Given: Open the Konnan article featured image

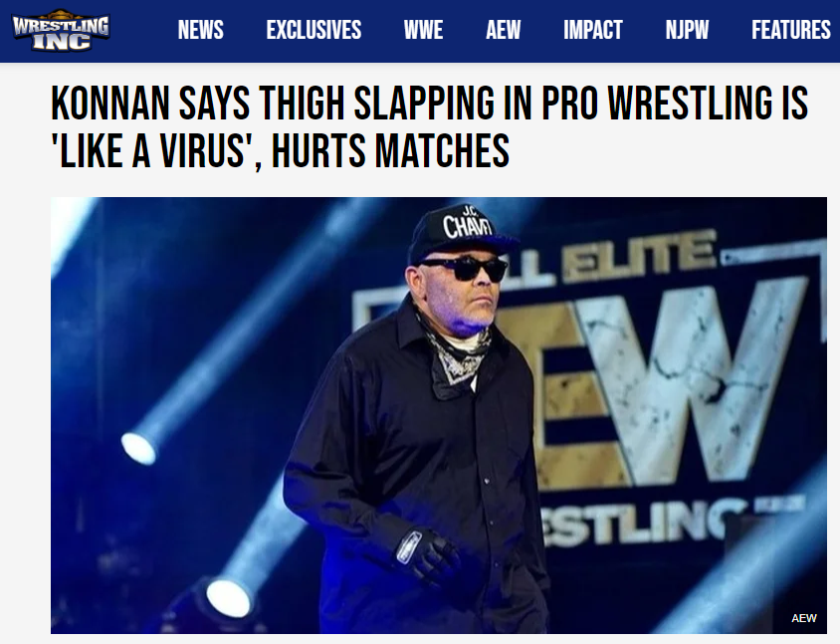Looking at the screenshot, I should tap(439, 415).
